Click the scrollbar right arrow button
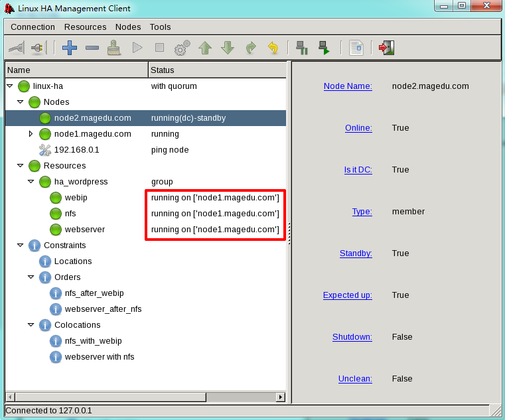Image resolution: width=505 pixels, height=420 pixels. click(x=281, y=397)
